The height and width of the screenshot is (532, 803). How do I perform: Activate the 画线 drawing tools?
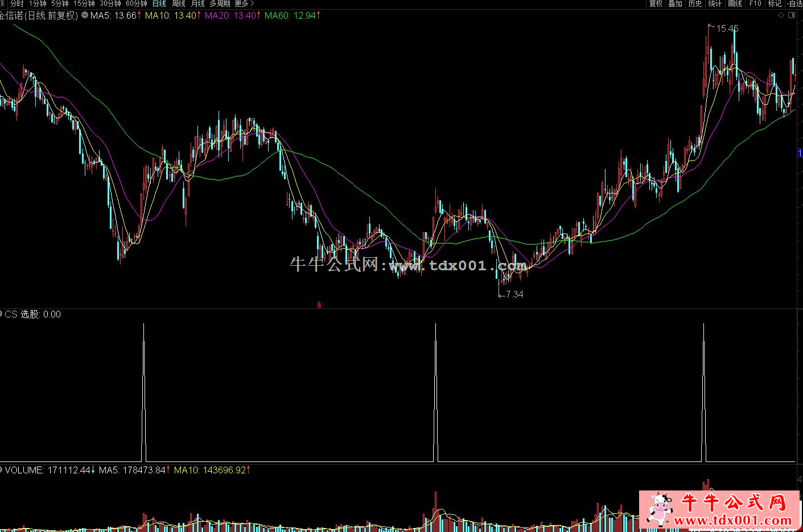735,4
